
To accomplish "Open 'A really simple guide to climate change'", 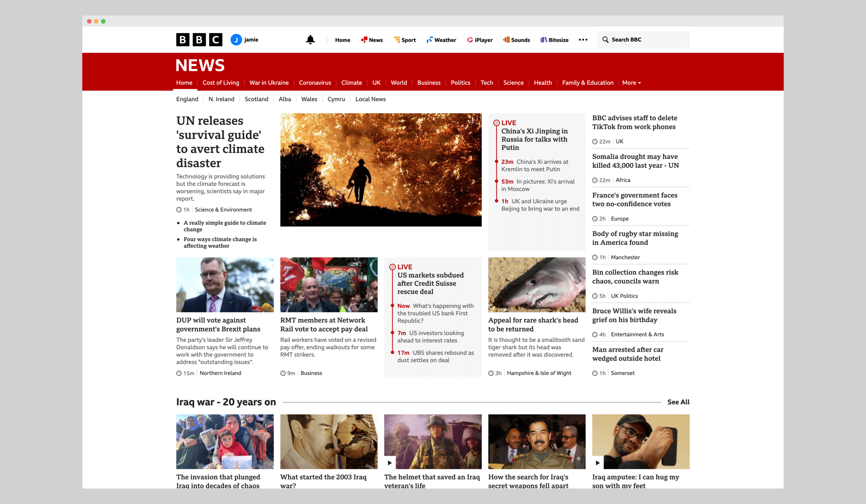I will [x=224, y=226].
